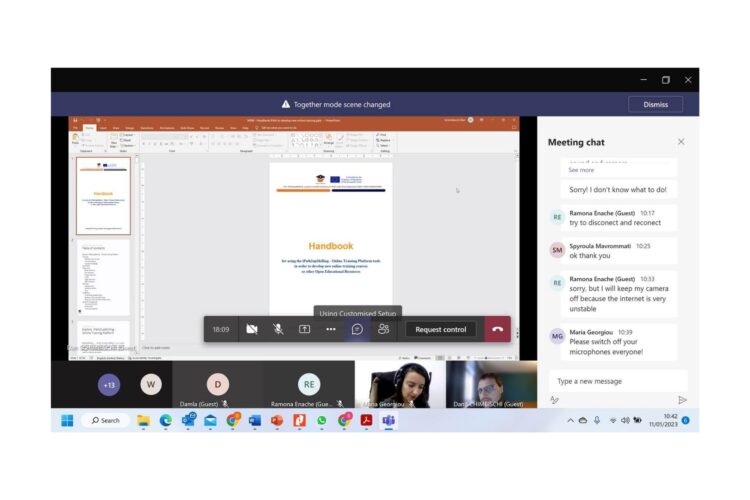Close the Meeting chat panel
The width and height of the screenshot is (750, 500).
[681, 142]
